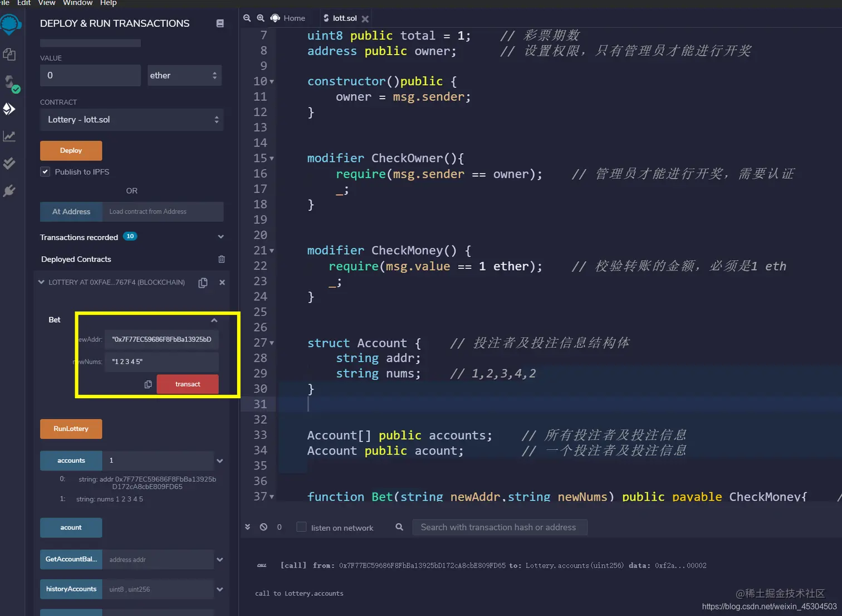Expand the accounts function inputs
The image size is (842, 616).
pos(220,461)
